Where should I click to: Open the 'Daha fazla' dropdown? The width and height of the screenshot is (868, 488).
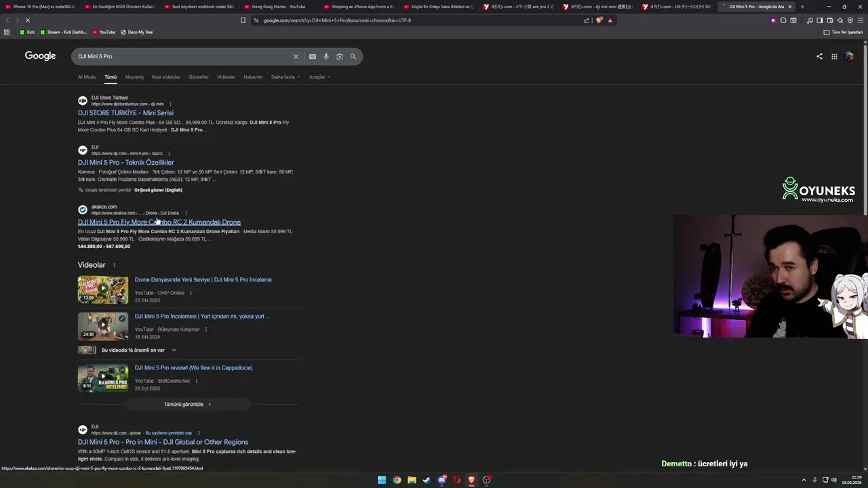pyautogui.click(x=285, y=77)
